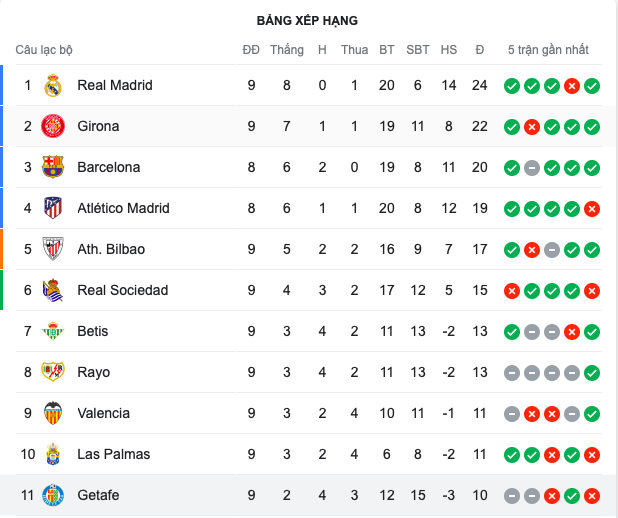The height and width of the screenshot is (518, 618).
Task: Click Barcelona's grey draw result icon
Action: tap(532, 168)
